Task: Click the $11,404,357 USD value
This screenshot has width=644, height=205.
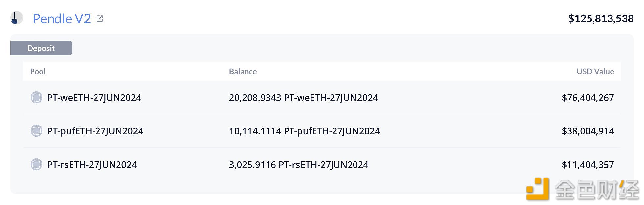Action: (x=588, y=165)
